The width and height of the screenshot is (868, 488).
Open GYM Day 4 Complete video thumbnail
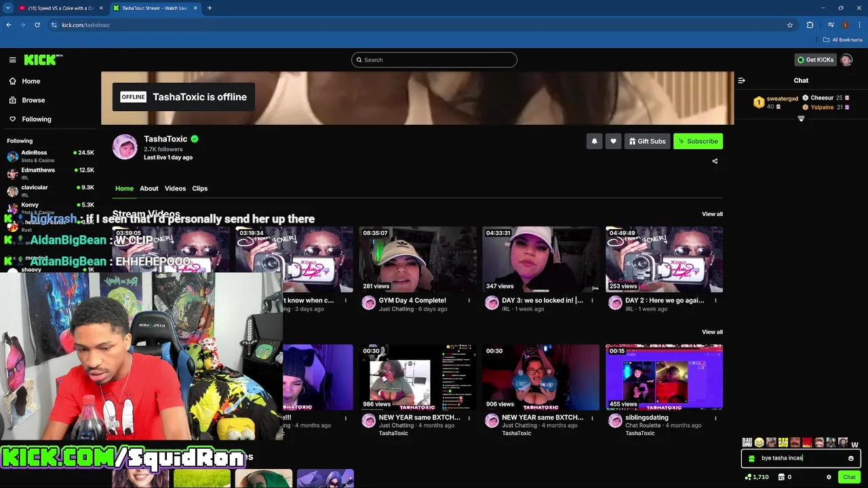(x=418, y=260)
